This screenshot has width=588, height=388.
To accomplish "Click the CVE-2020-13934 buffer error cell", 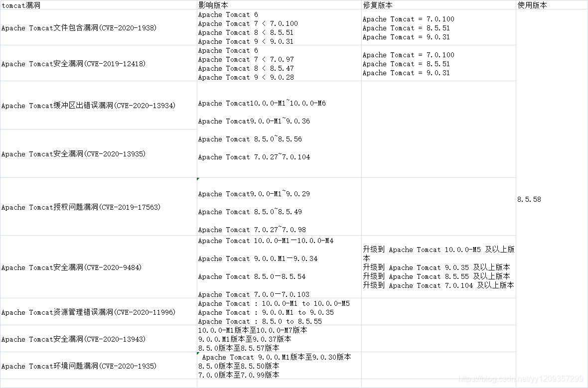I will click(99, 105).
